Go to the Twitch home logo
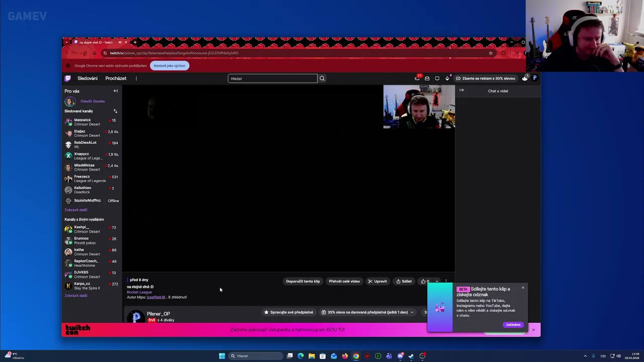Viewport: 644px width, 362px height. pos(67,78)
